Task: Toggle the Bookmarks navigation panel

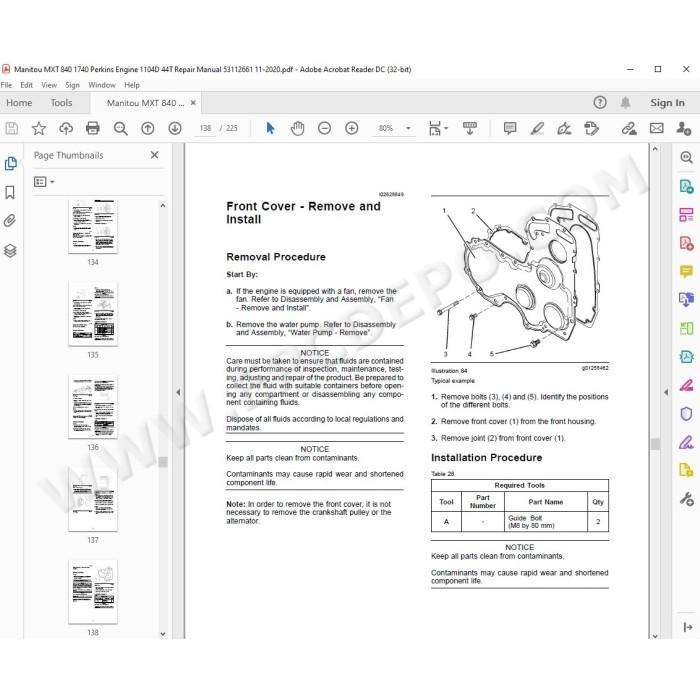Action: [10, 192]
